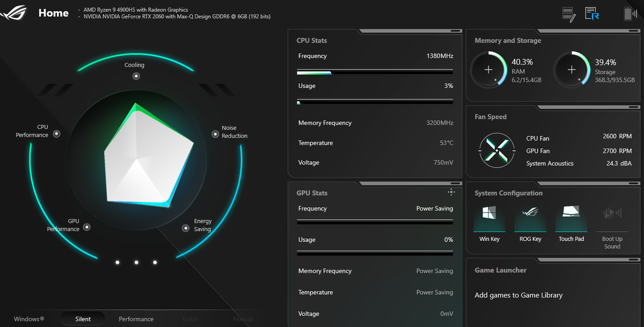Open the system info edit icon
The width and height of the screenshot is (644, 327).
[569, 14]
